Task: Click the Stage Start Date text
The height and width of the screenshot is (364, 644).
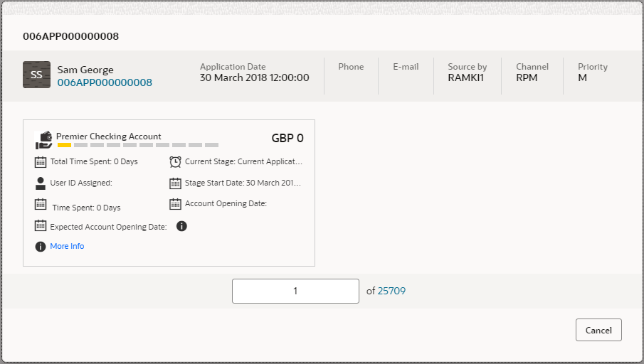Action: (x=243, y=183)
